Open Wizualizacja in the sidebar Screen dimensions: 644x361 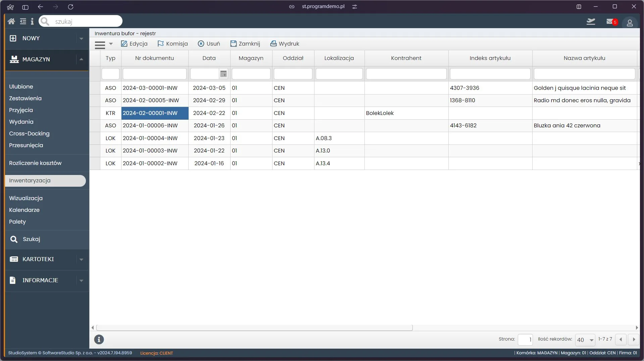(x=26, y=198)
